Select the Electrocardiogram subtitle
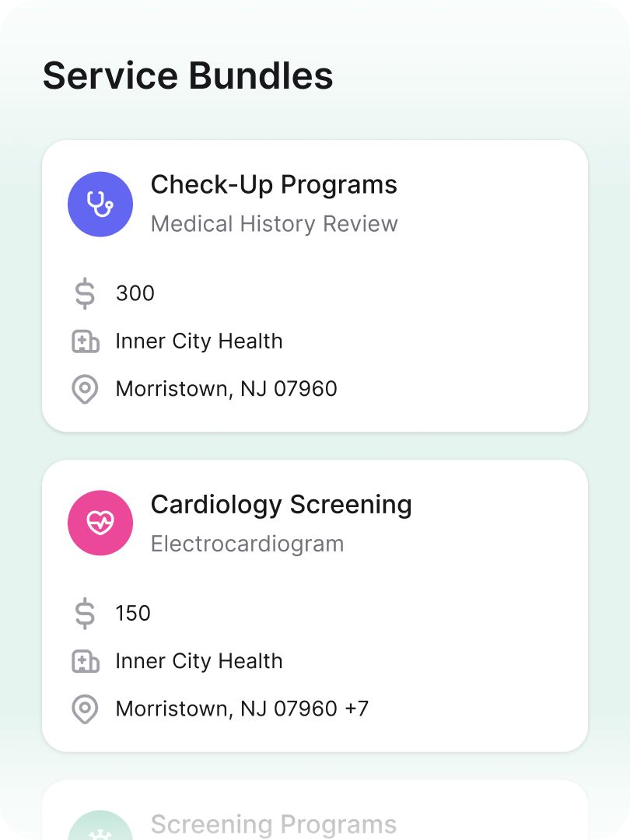The image size is (630, 840). click(x=247, y=544)
